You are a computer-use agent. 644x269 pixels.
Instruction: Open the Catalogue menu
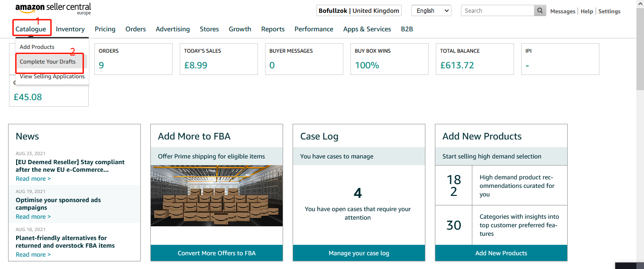coord(31,29)
